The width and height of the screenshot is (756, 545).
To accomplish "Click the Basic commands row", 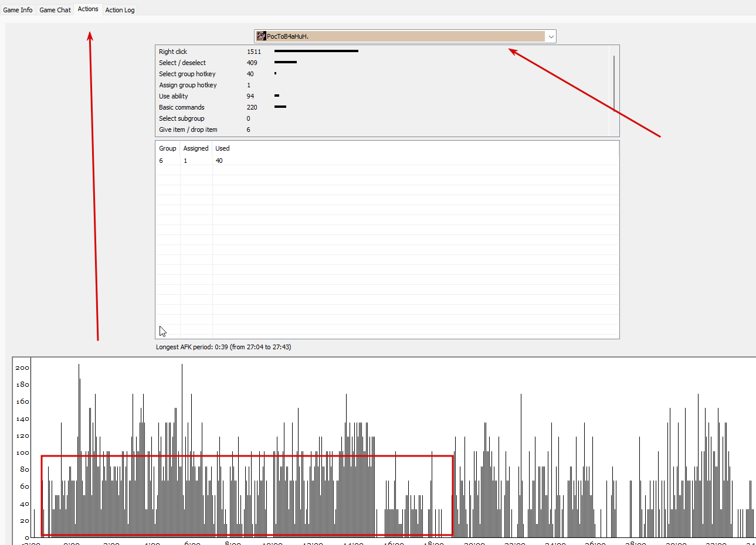I will click(382, 107).
